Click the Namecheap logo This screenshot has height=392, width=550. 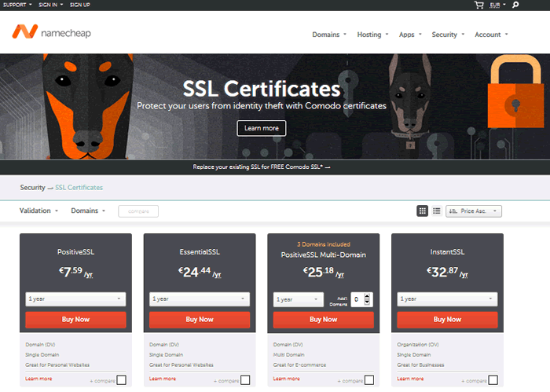[x=47, y=32]
